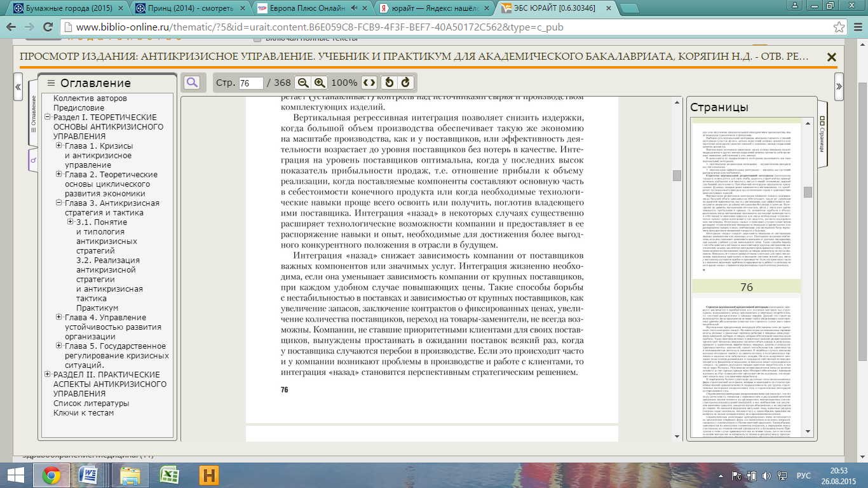The height and width of the screenshot is (488, 868).
Task: Open Коллектив авторов in contents
Action: click(90, 98)
